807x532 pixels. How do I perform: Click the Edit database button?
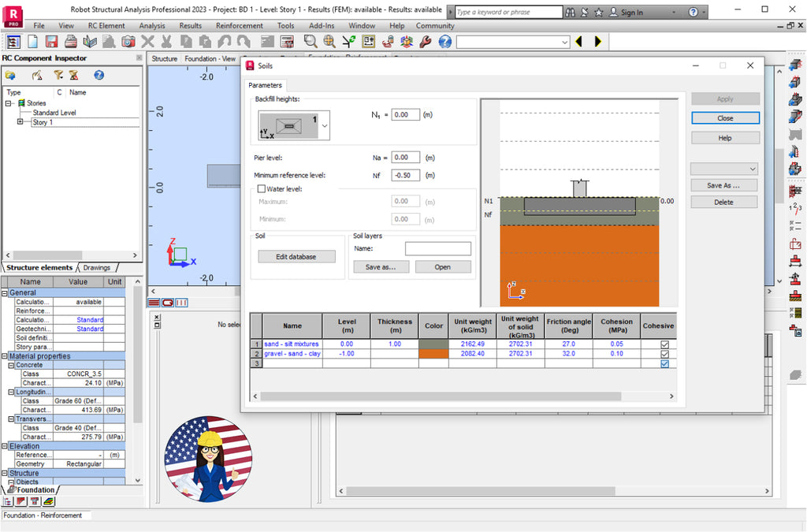296,257
